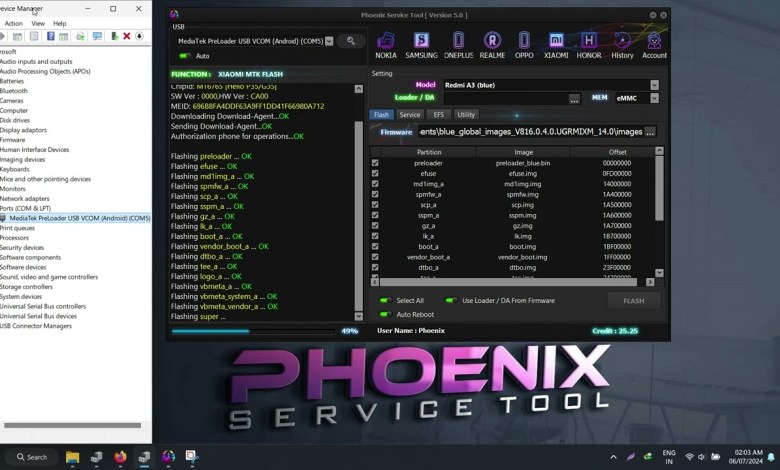Open the Model dropdown list
The width and height of the screenshot is (780, 470).
[x=655, y=85]
